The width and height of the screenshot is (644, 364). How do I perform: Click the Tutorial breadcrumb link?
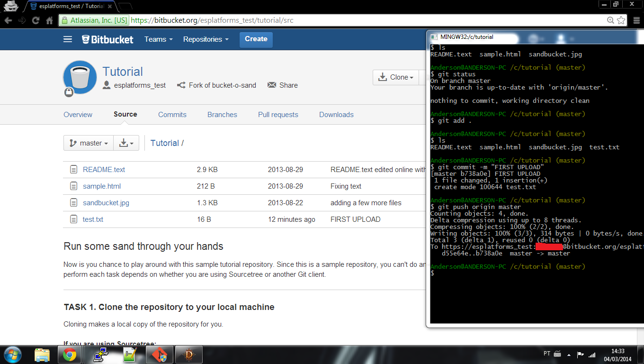pos(165,143)
